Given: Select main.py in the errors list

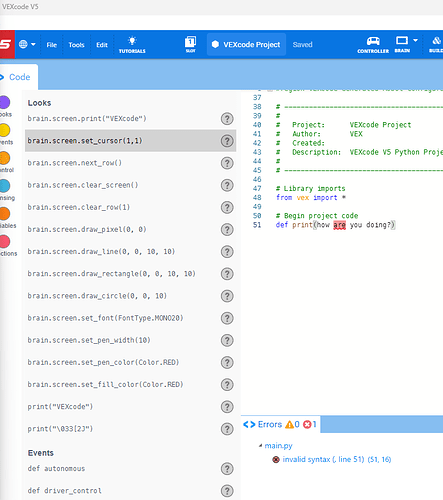Looking at the screenshot, I should click(x=278, y=446).
